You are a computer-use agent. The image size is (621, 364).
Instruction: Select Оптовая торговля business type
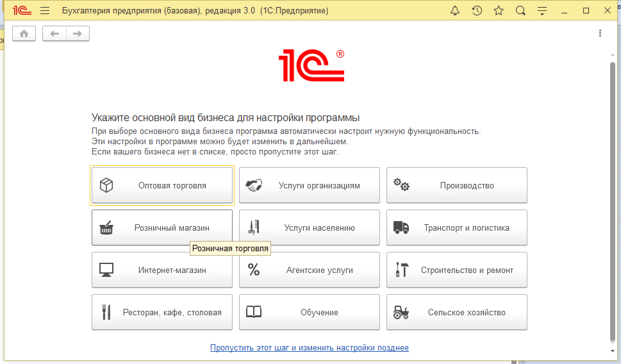162,185
